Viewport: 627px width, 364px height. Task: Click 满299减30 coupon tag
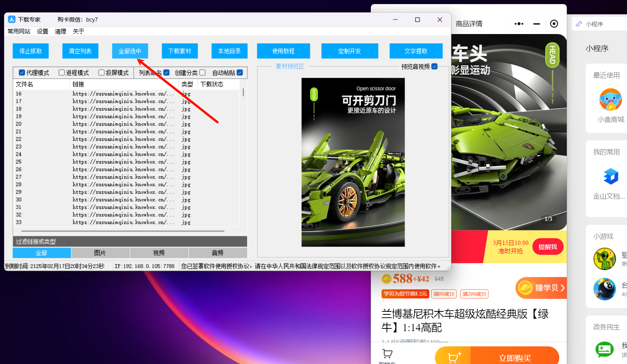(x=474, y=294)
